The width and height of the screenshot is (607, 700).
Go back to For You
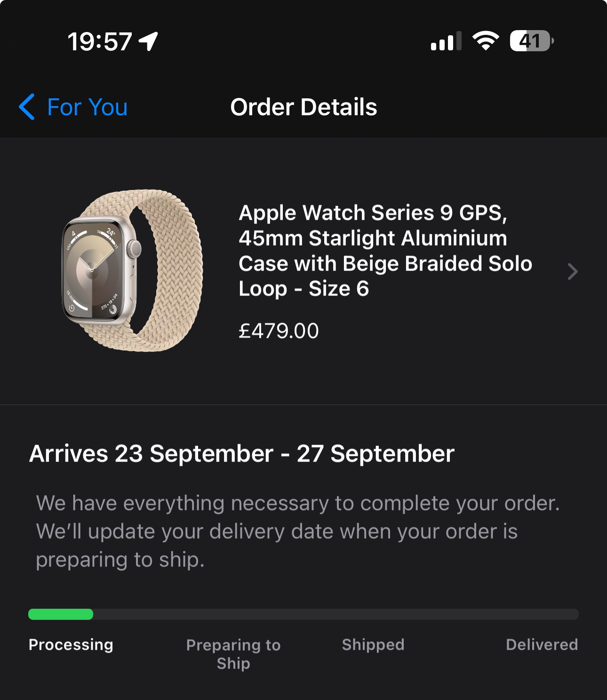coord(87,107)
